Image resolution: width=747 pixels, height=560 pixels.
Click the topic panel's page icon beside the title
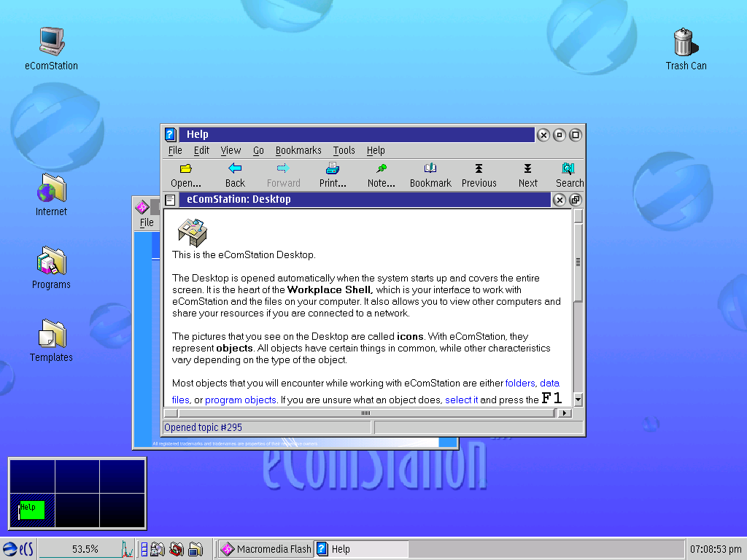171,200
